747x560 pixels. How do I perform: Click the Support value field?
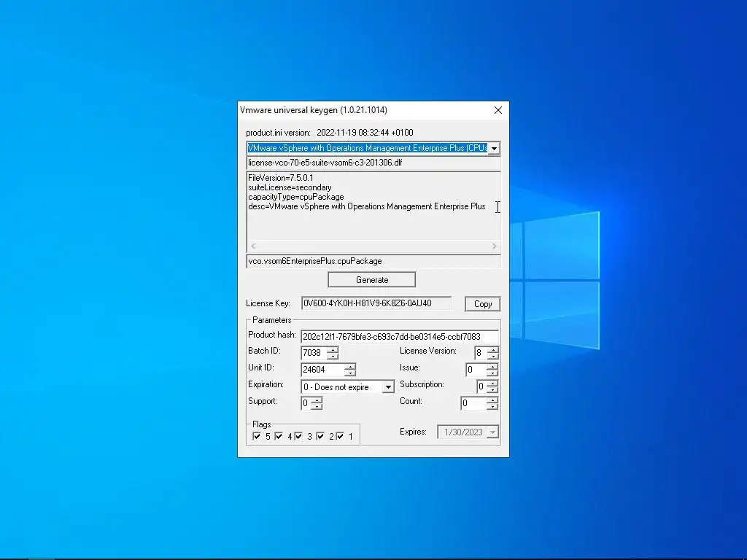point(306,403)
